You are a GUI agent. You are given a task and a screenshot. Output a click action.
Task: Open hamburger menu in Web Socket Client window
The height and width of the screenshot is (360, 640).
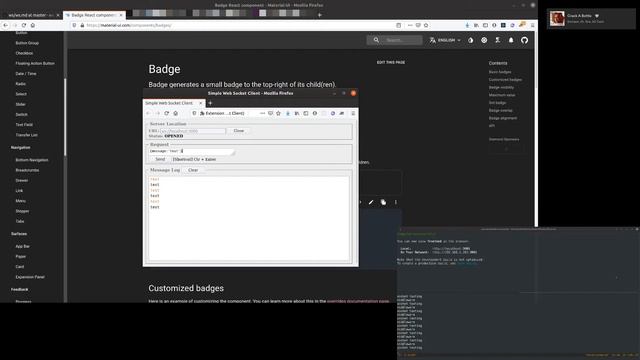point(353,113)
